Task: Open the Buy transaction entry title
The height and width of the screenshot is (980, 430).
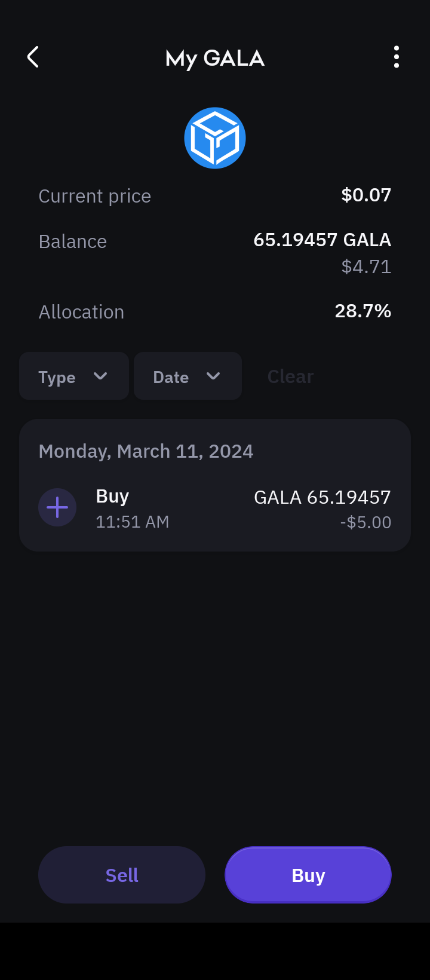Action: tap(112, 496)
